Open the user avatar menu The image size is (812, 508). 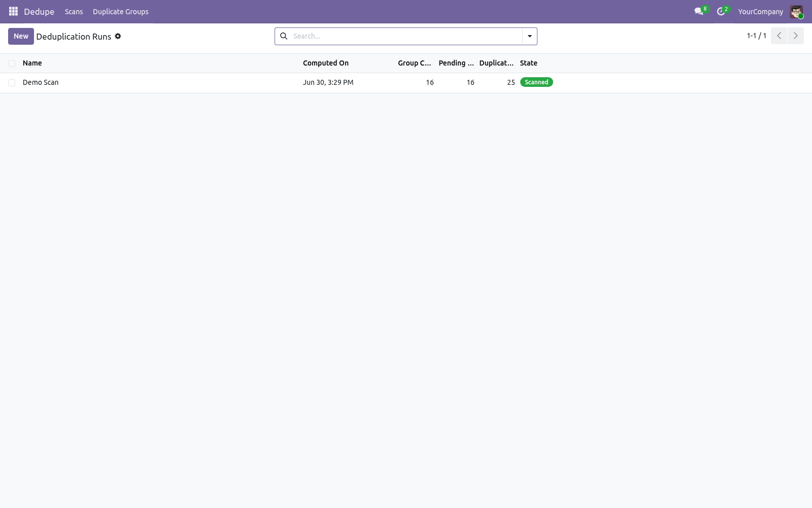(x=796, y=11)
